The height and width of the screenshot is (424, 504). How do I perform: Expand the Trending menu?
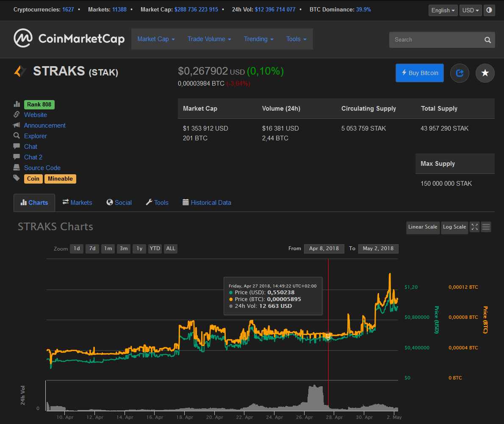coord(259,39)
